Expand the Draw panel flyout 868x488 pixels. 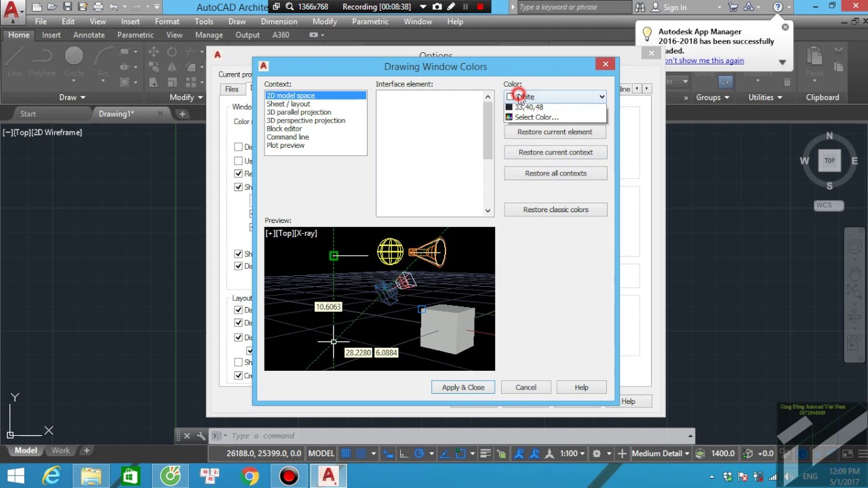(72, 97)
